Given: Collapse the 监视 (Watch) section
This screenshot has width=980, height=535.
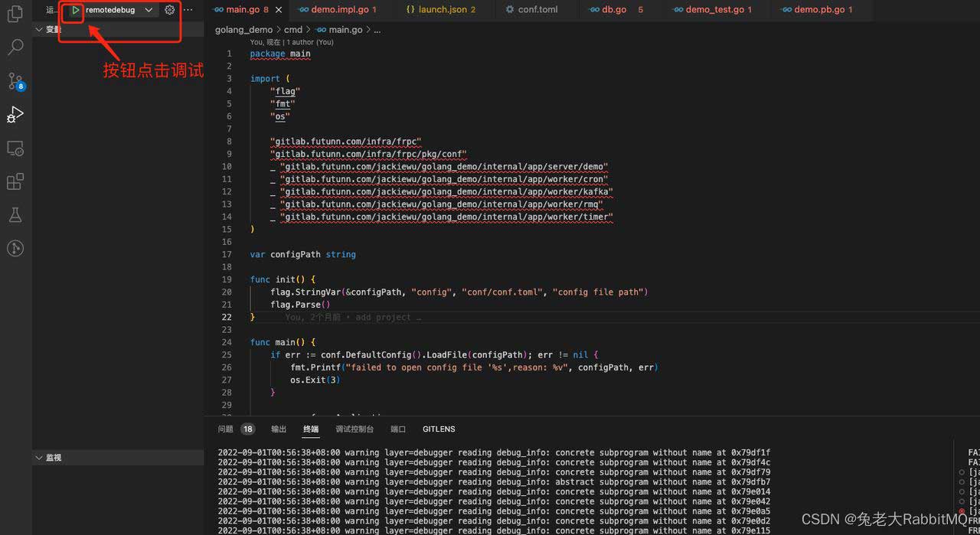Looking at the screenshot, I should [39, 457].
